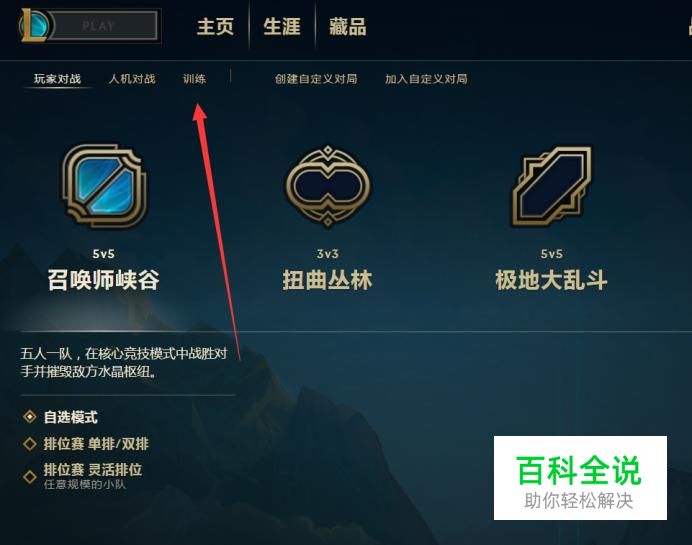Select 排位赛 单排/双排 ranked solo/duo option

[86, 444]
